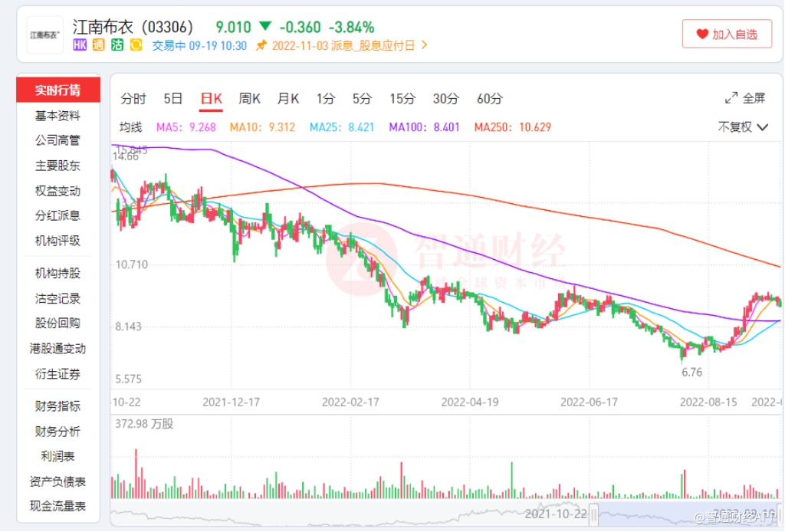Screen dimensions: 785x532
Task: Open 分红派息 in the sidebar
Action: point(57,215)
